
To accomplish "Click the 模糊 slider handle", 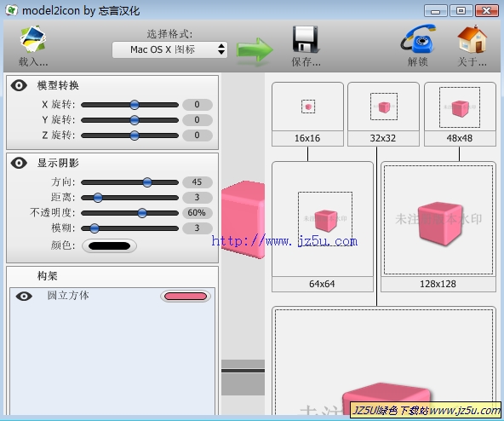I will (x=94, y=228).
